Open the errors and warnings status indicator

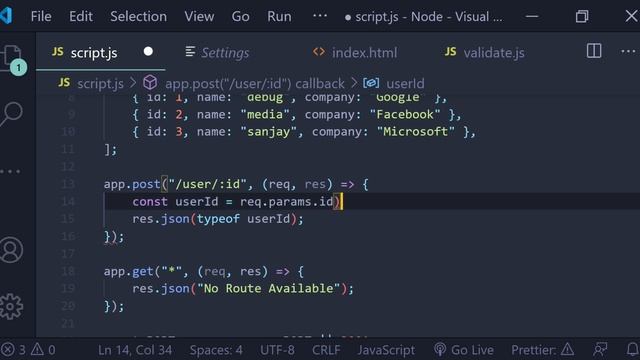click(x=28, y=350)
